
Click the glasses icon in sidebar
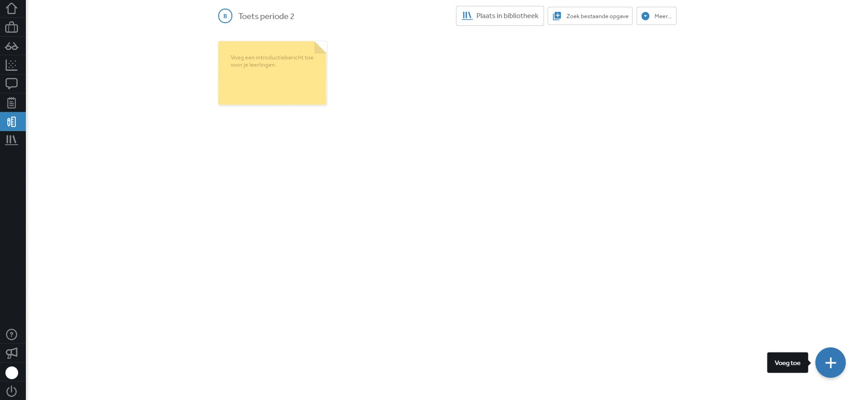12,46
